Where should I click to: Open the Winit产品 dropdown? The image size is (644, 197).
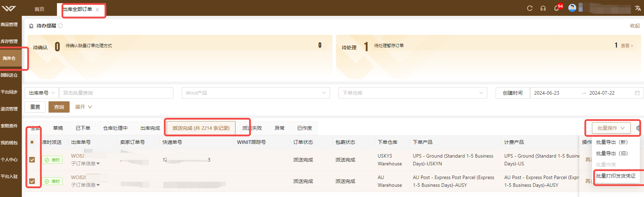click(256, 93)
